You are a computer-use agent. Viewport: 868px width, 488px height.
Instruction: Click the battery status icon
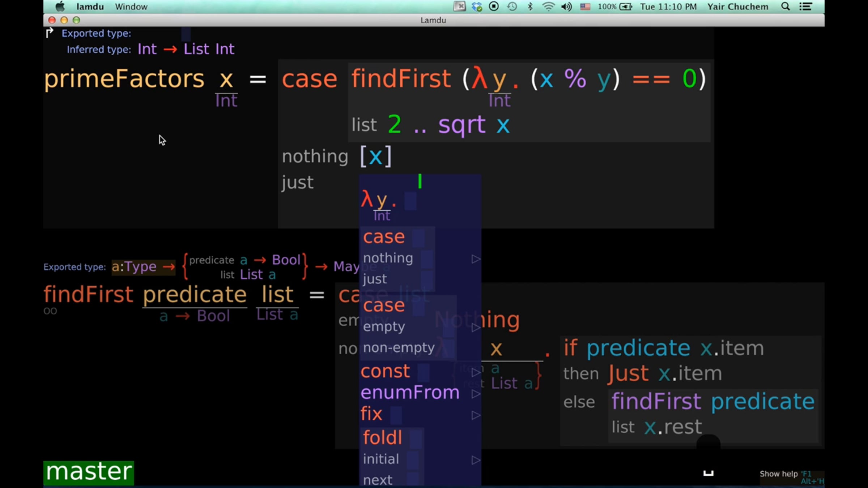(x=626, y=7)
